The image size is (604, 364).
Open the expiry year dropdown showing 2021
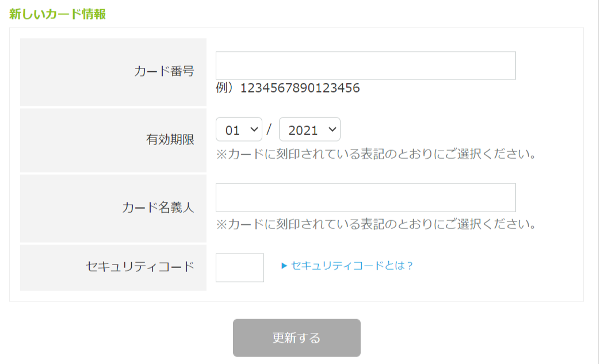(x=309, y=129)
